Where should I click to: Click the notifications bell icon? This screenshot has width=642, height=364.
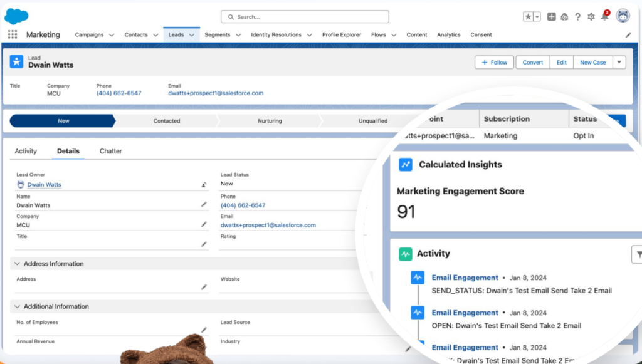click(604, 17)
